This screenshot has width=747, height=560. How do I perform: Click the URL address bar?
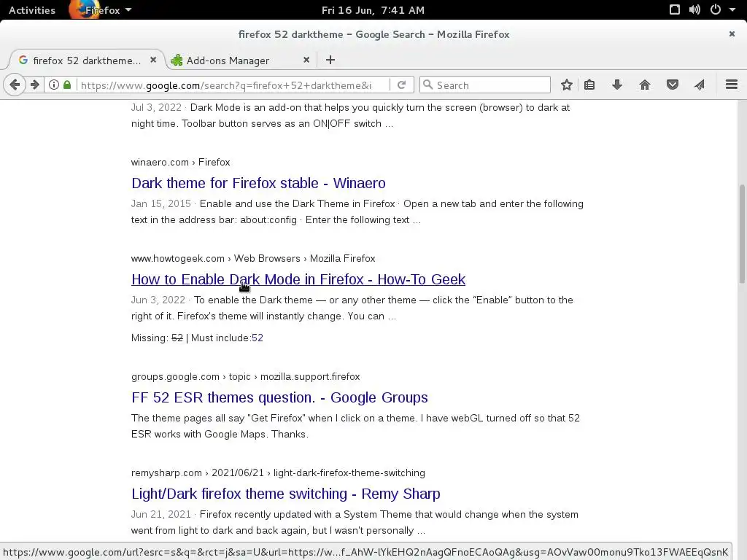233,85
